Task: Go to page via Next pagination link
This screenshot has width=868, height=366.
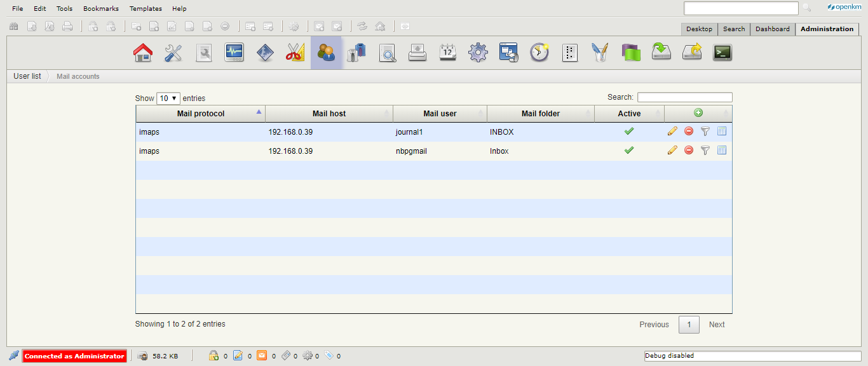Action: pos(717,324)
